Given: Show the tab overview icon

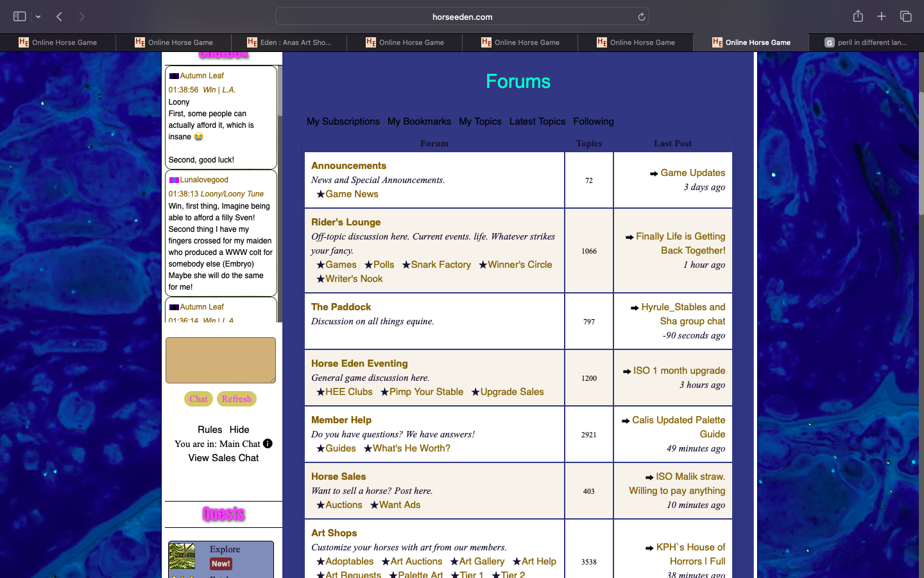Looking at the screenshot, I should pos(905,17).
